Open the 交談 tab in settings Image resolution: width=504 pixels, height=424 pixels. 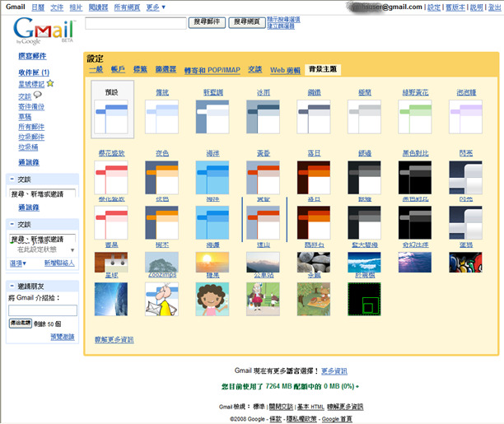(255, 69)
